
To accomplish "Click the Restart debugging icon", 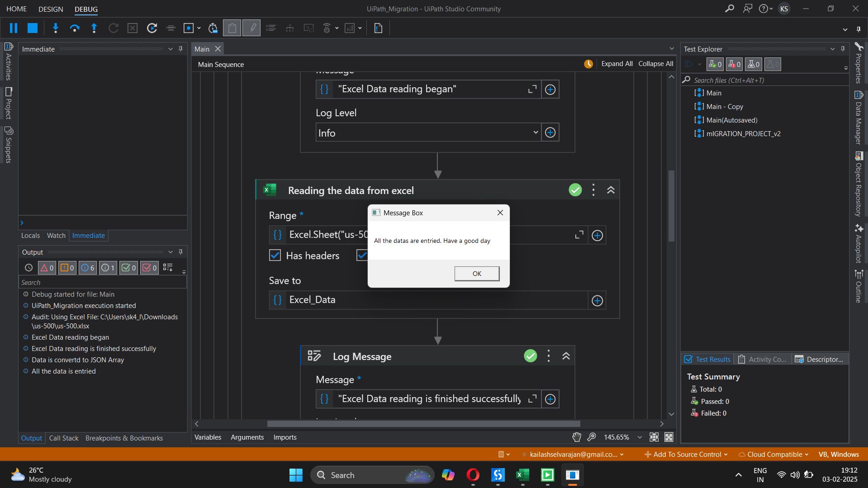I will 152,28.
